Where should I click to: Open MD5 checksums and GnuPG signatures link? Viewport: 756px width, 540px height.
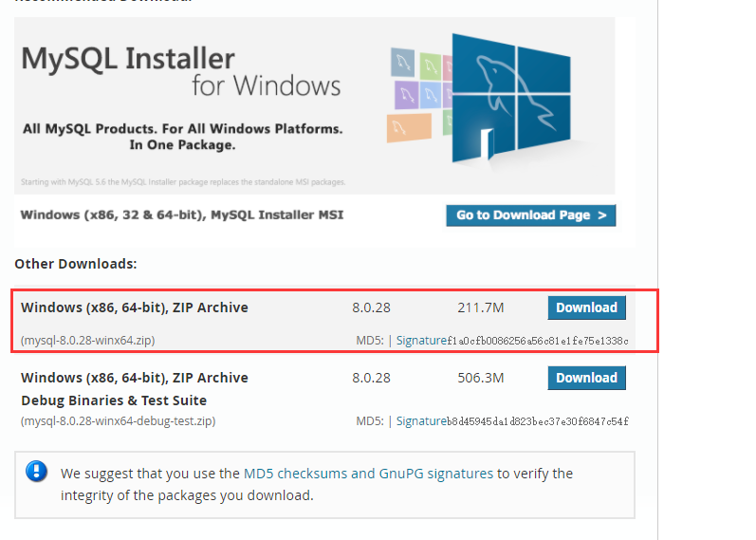click(368, 474)
